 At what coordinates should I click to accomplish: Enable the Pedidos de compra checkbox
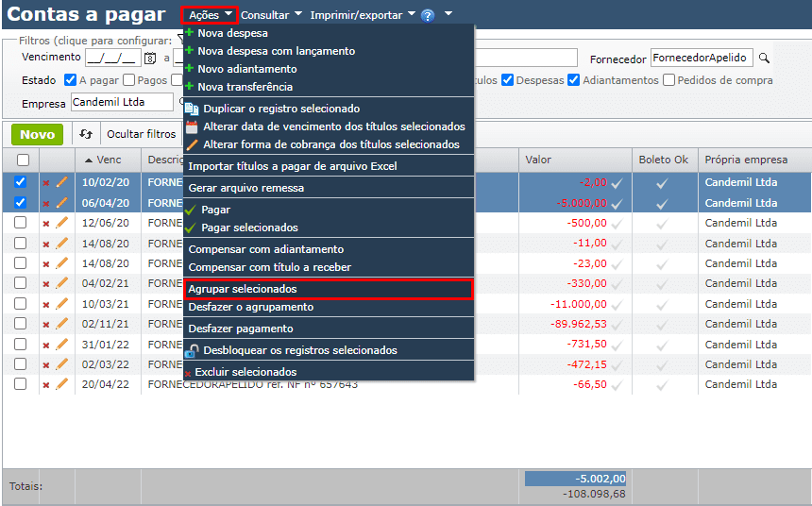[x=669, y=79]
